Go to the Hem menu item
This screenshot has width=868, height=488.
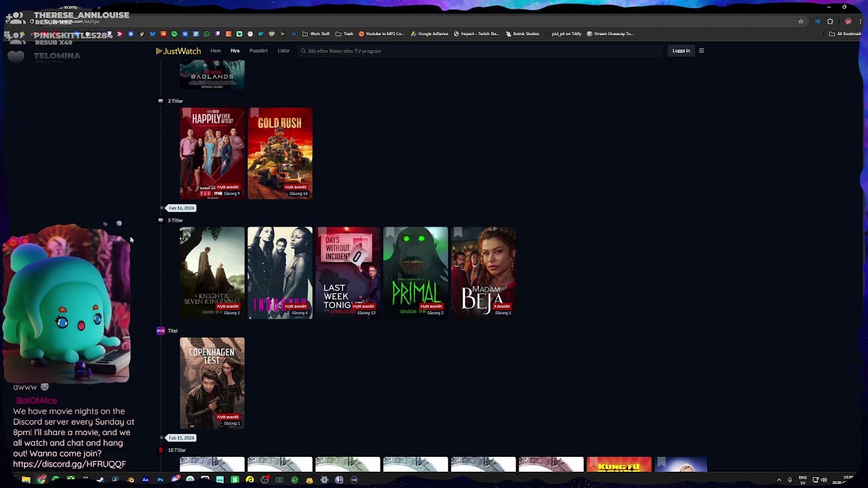click(216, 51)
